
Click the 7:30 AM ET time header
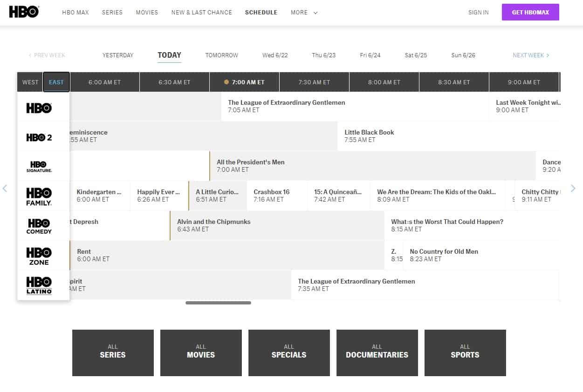(x=314, y=82)
